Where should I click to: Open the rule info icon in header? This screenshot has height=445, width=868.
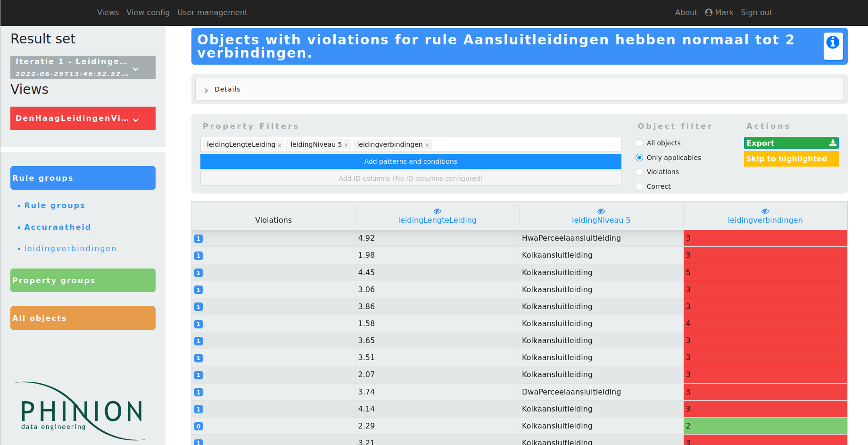[833, 42]
